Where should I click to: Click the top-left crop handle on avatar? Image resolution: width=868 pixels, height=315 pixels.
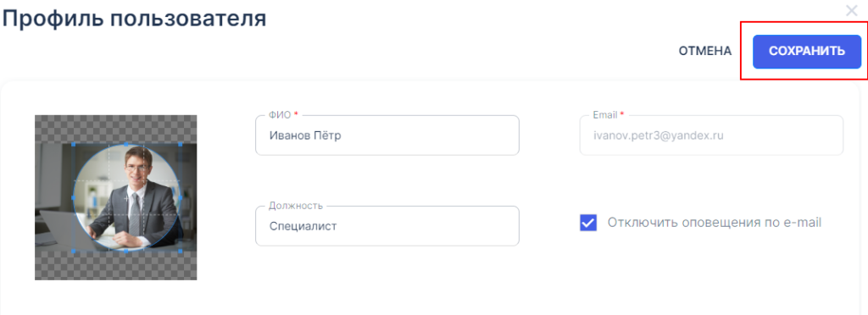click(x=73, y=144)
